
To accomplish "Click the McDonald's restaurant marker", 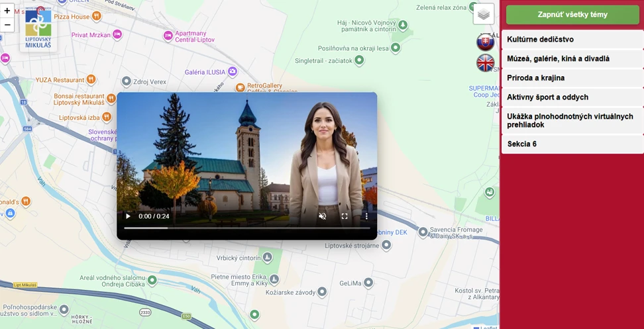I will pos(26,201).
